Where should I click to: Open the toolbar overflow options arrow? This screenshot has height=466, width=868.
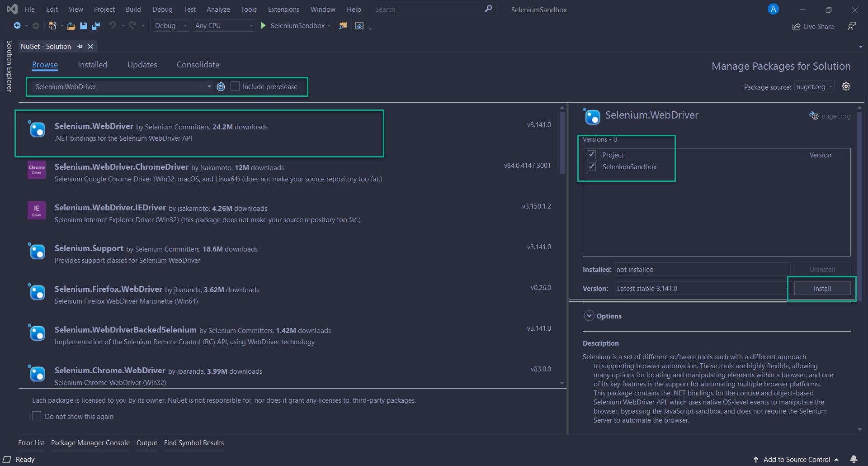[370, 28]
